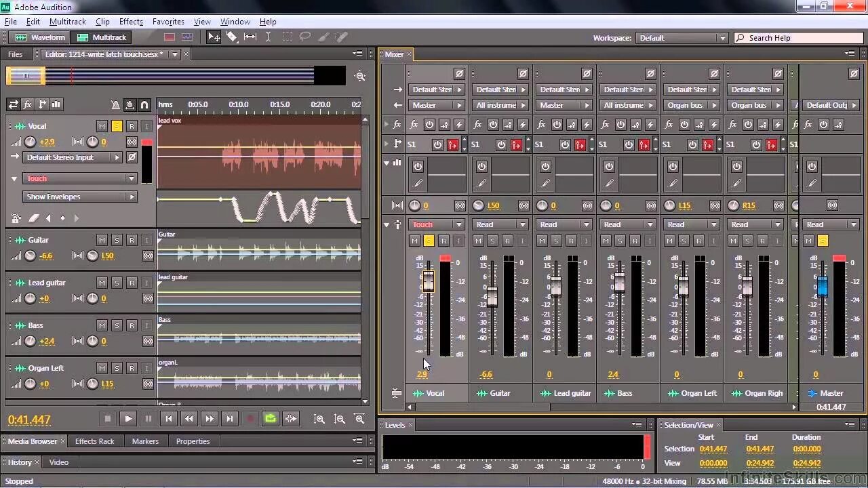868x488 pixels.
Task: Solo the Vocal track in editor
Action: click(x=117, y=126)
